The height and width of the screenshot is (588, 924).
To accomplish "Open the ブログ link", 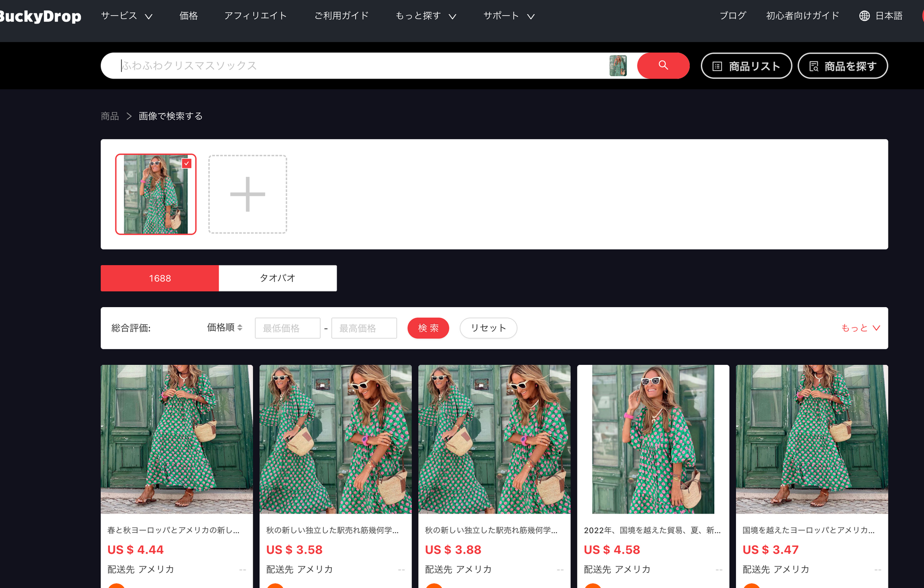I will (x=733, y=16).
